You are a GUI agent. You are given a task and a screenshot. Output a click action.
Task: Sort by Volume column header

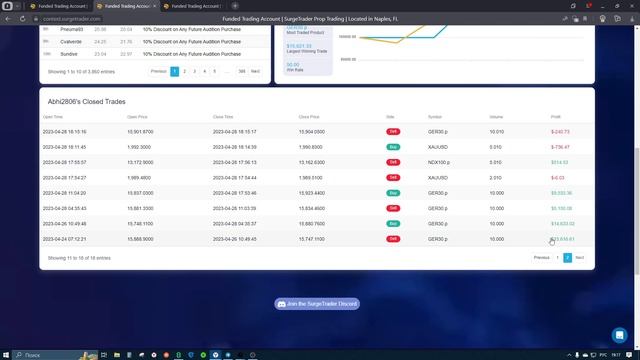pyautogui.click(x=496, y=117)
